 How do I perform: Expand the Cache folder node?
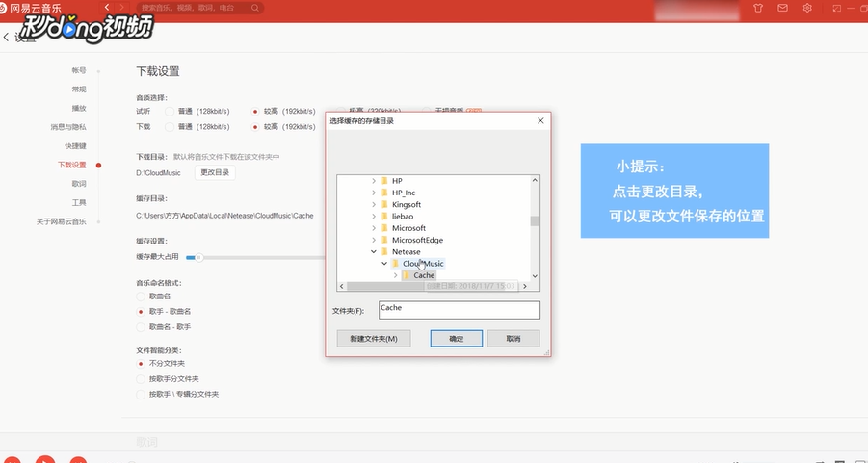pyautogui.click(x=395, y=275)
